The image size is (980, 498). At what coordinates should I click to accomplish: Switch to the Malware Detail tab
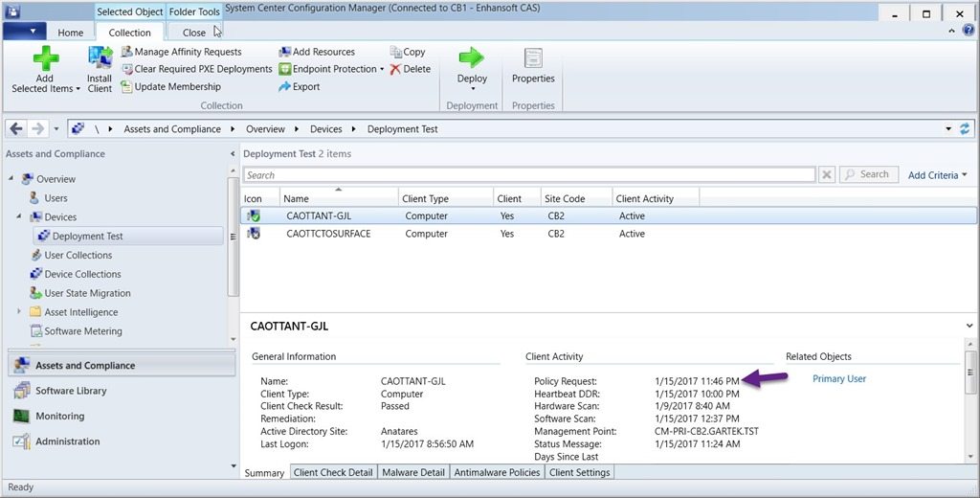point(413,472)
